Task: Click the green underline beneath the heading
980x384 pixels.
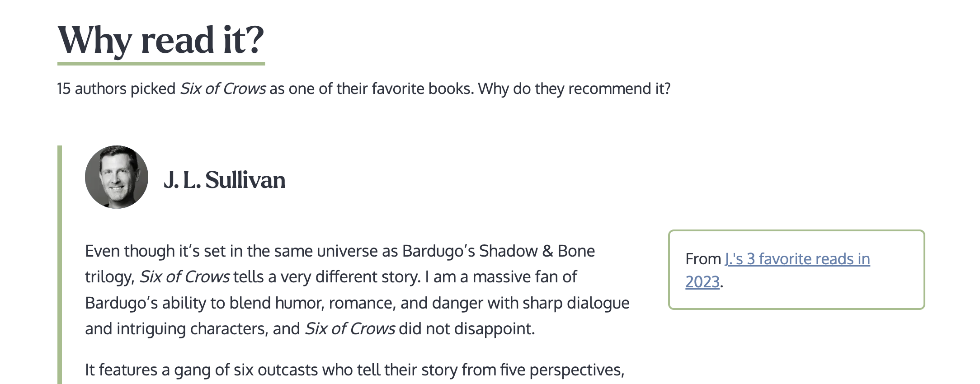Action: 161,64
